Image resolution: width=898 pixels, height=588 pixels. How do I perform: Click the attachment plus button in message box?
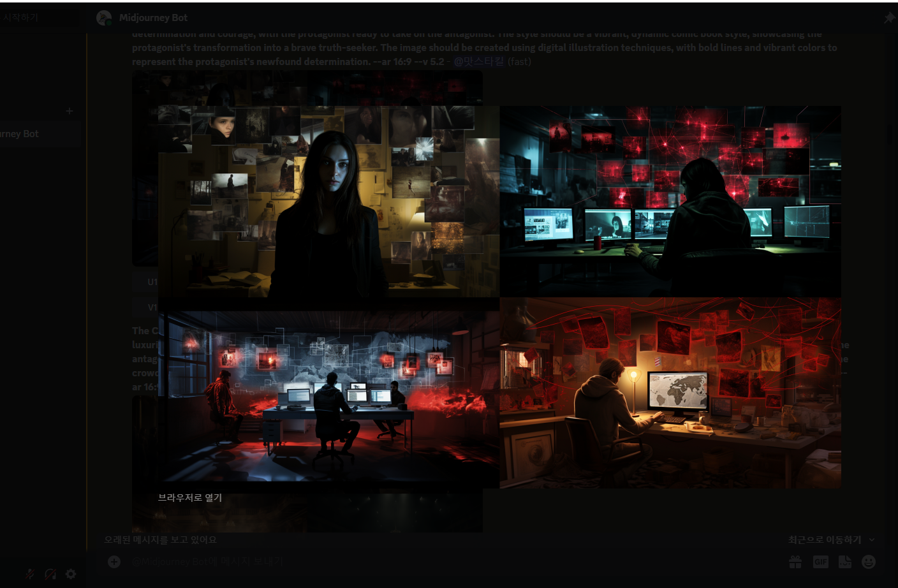tap(114, 562)
